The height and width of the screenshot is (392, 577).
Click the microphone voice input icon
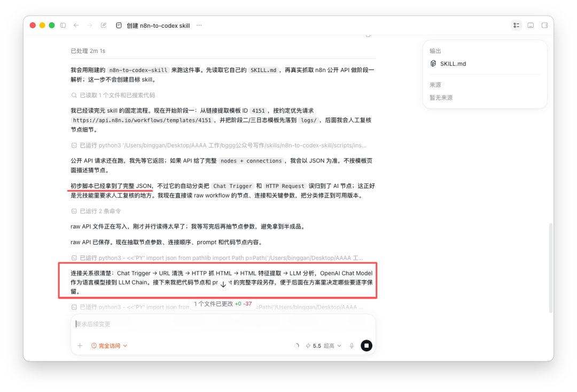coord(352,346)
